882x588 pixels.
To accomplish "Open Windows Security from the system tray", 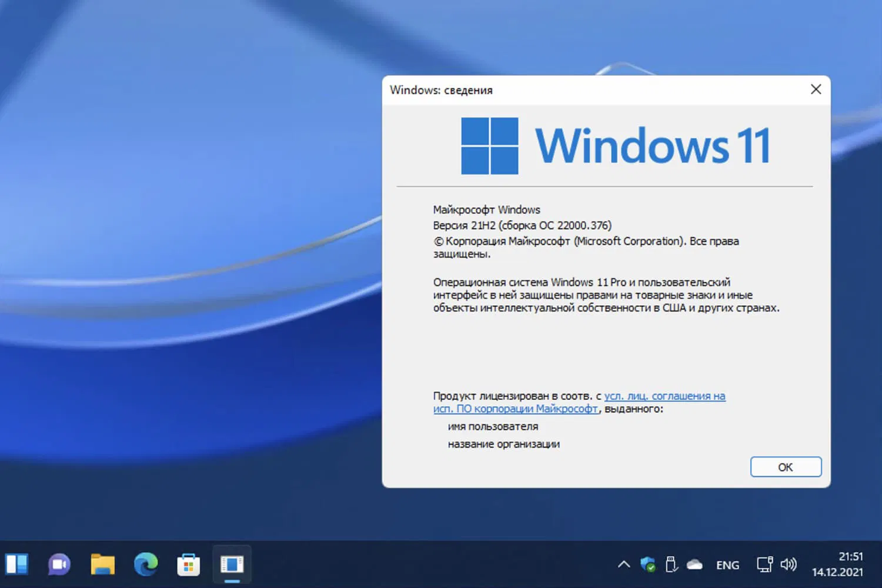I will coord(647,564).
